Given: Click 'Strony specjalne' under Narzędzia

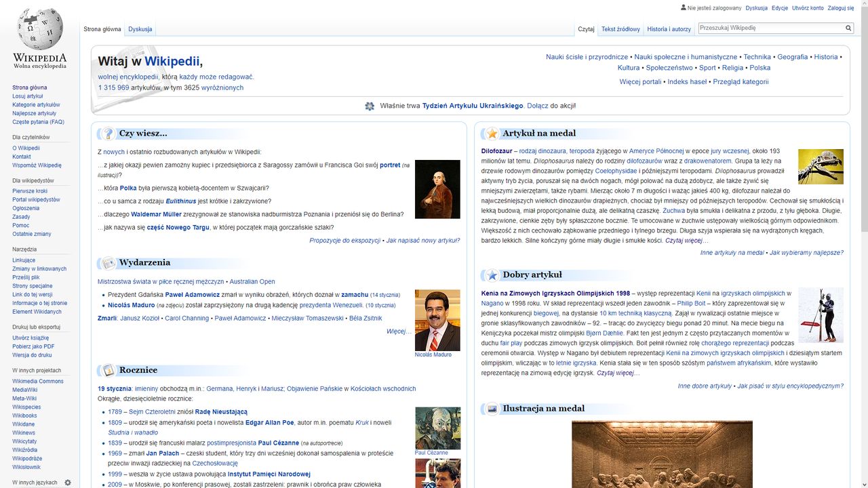Looking at the screenshot, I should (x=32, y=286).
